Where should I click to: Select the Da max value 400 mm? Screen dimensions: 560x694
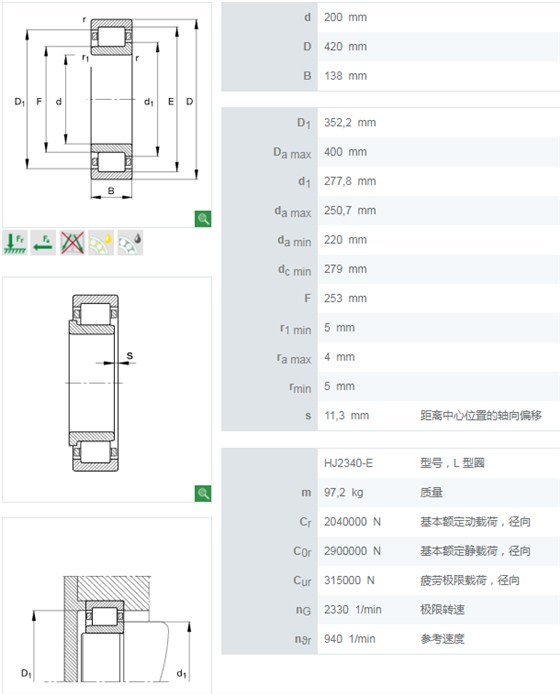345,152
